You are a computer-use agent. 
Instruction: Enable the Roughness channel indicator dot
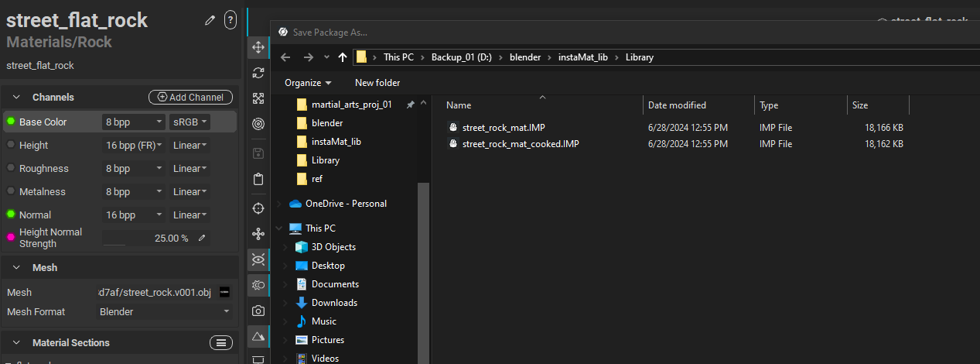11,168
